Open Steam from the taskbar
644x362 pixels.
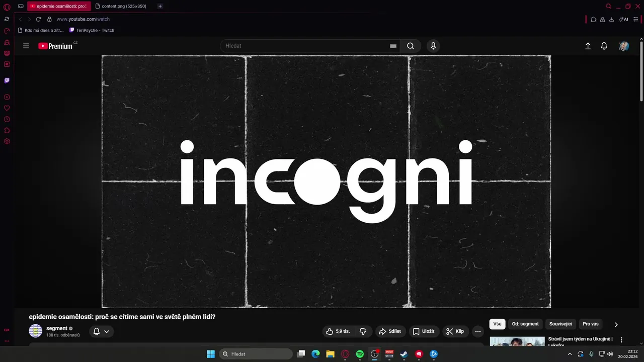404,354
